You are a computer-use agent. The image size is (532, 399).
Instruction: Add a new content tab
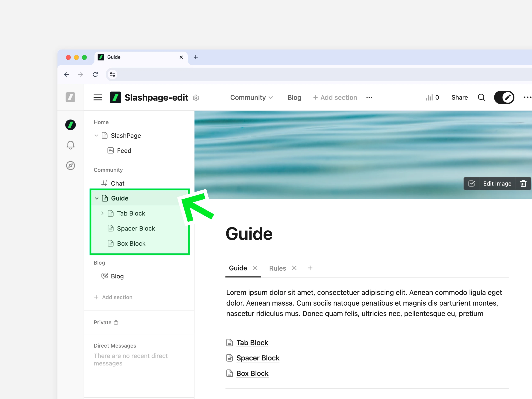pyautogui.click(x=310, y=268)
